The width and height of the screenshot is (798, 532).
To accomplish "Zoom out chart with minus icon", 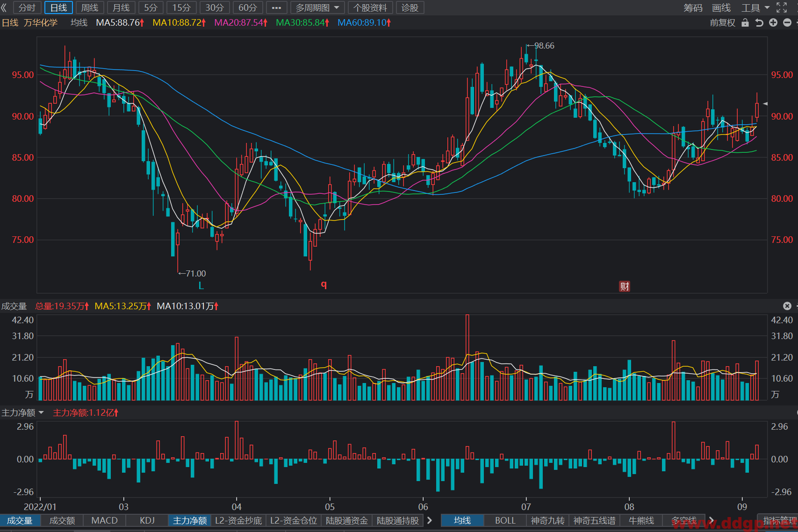I will (x=787, y=22).
